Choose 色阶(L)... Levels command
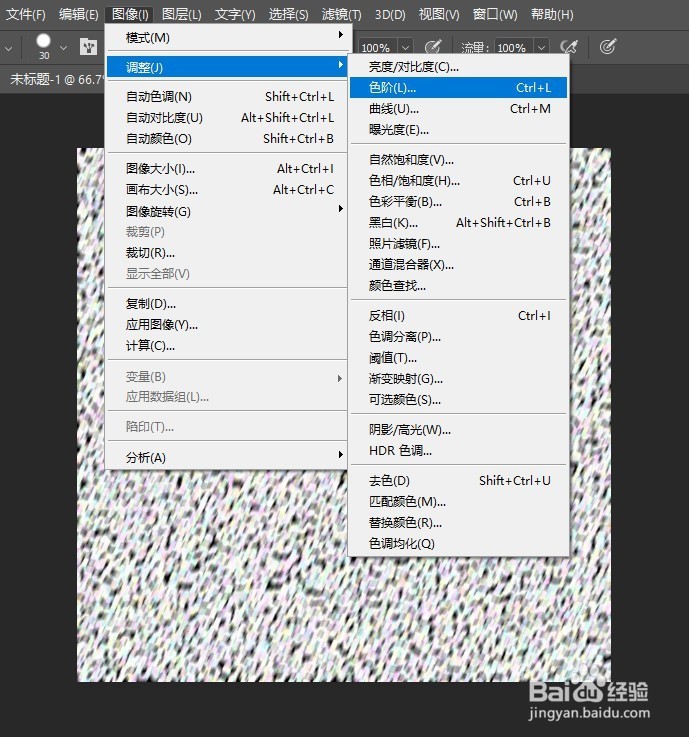 coord(458,87)
